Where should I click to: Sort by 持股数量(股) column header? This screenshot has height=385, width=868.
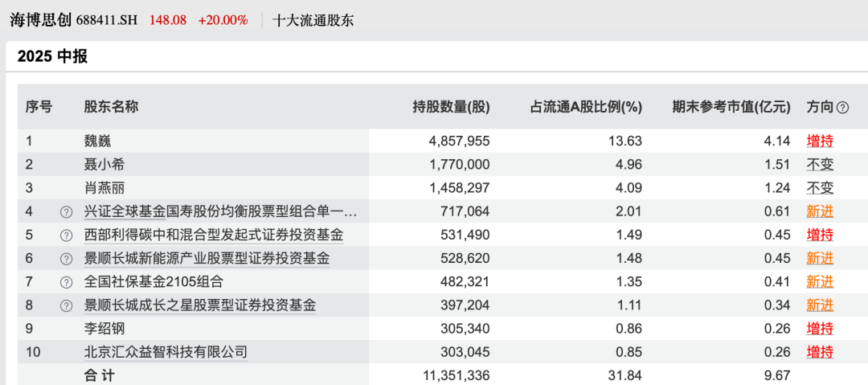[x=450, y=107]
